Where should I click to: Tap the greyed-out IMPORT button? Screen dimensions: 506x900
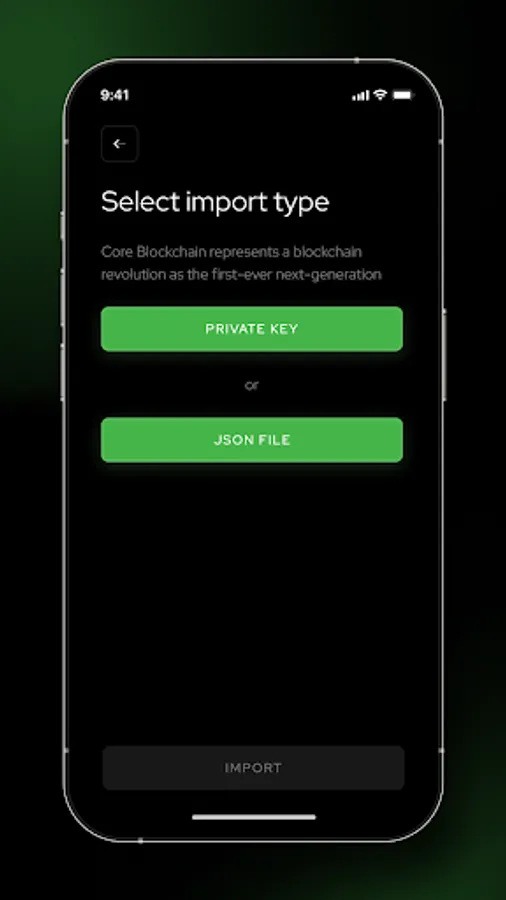coord(253,768)
